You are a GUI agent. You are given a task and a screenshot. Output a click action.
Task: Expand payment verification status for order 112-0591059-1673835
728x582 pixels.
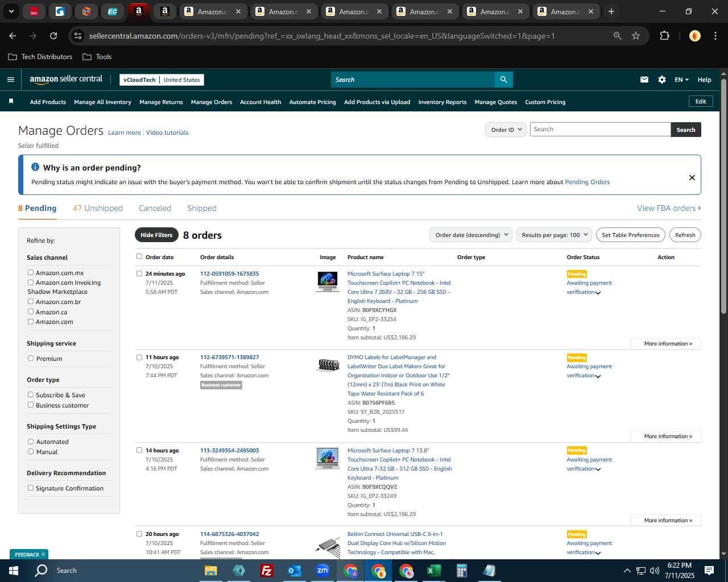(x=598, y=293)
